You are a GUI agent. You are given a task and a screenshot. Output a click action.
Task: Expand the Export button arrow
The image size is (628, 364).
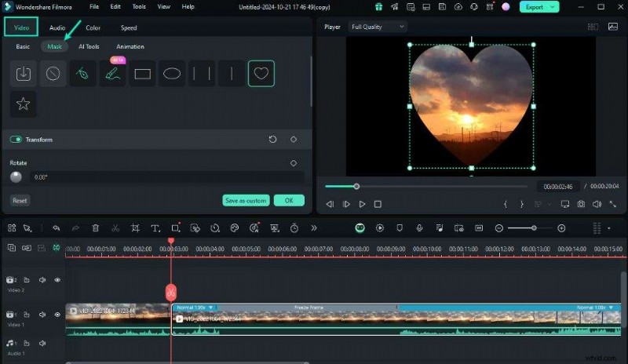(553, 7)
